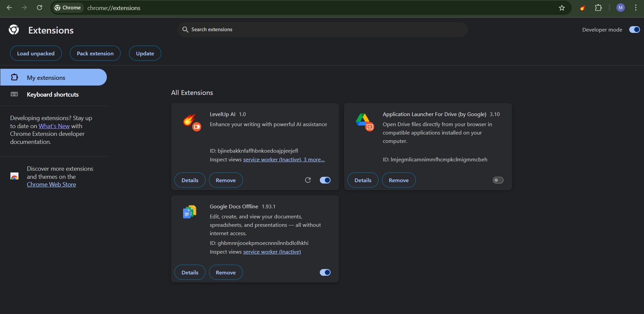
Task: Bookmark this page with the star icon
Action: coord(562,8)
